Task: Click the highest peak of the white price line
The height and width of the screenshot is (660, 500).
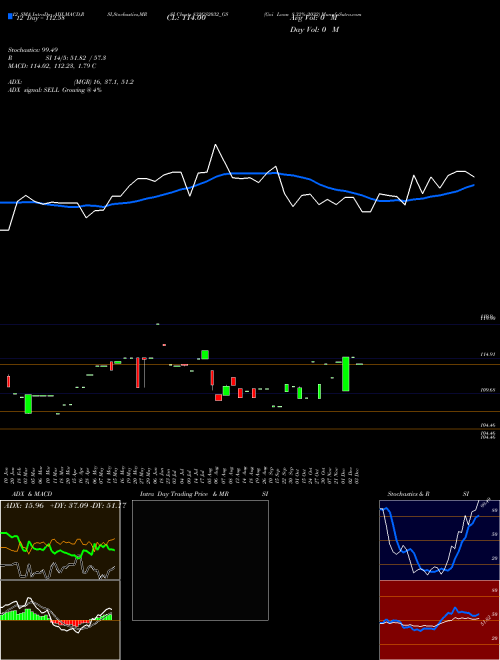Action: (215, 145)
